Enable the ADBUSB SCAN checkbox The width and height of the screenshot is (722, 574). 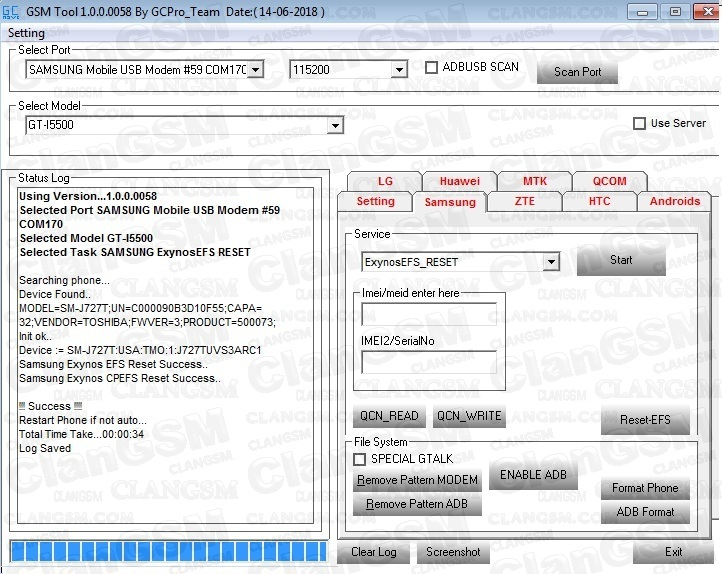coord(431,67)
